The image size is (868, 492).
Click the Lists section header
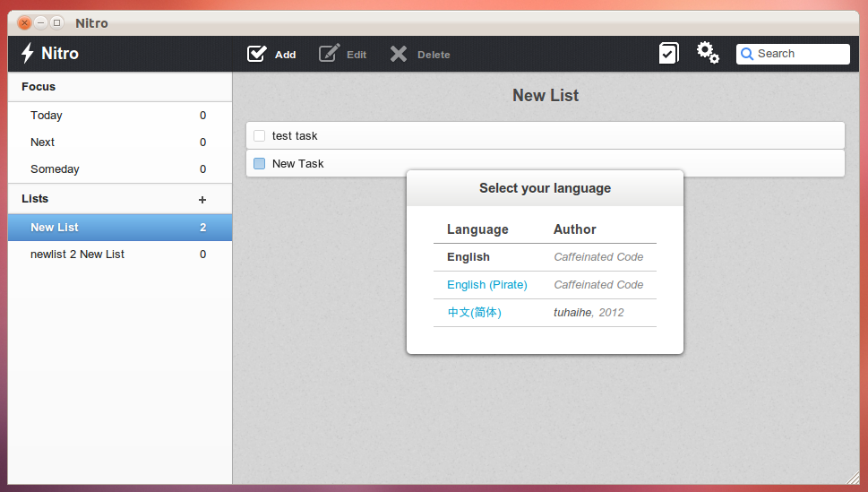[x=35, y=198]
